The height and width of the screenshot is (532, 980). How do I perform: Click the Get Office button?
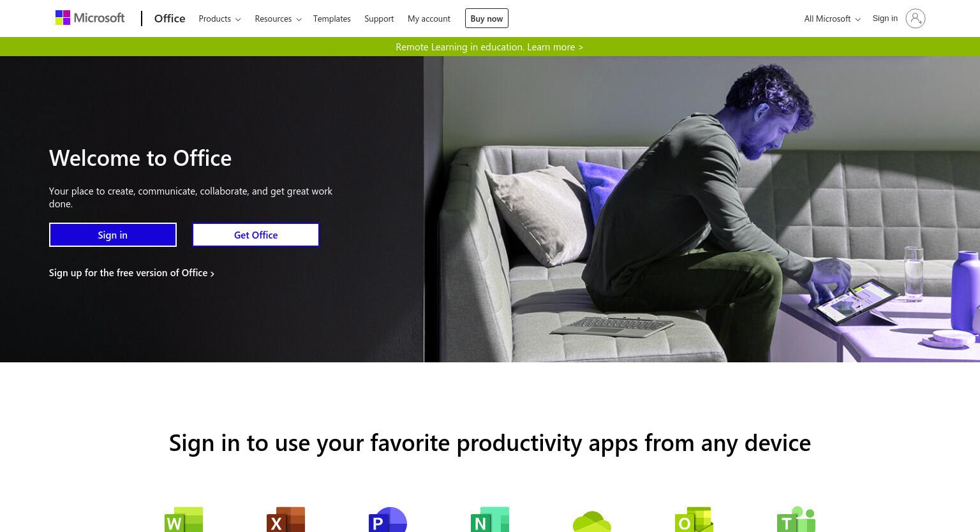pos(256,235)
